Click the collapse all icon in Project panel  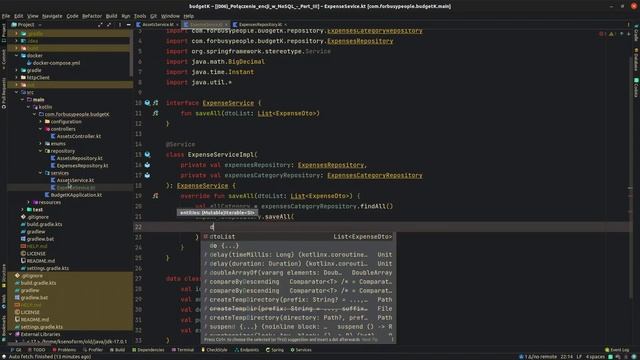click(x=109, y=25)
